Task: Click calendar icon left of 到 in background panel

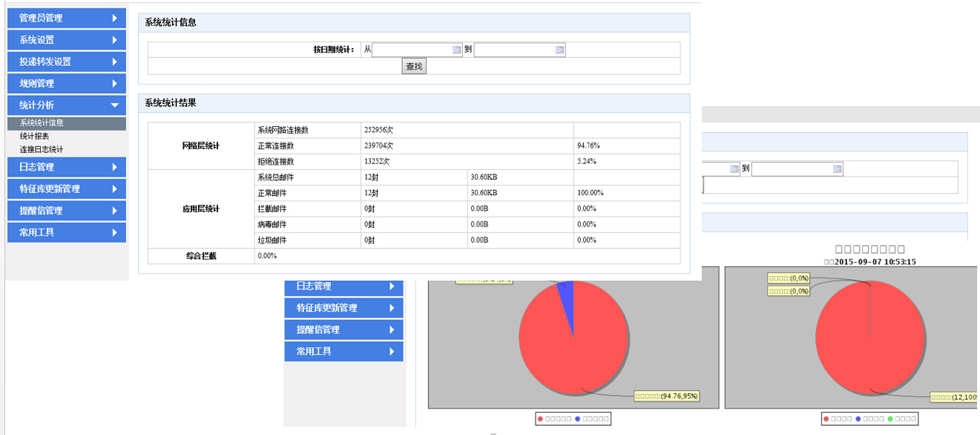Action: coord(734,169)
